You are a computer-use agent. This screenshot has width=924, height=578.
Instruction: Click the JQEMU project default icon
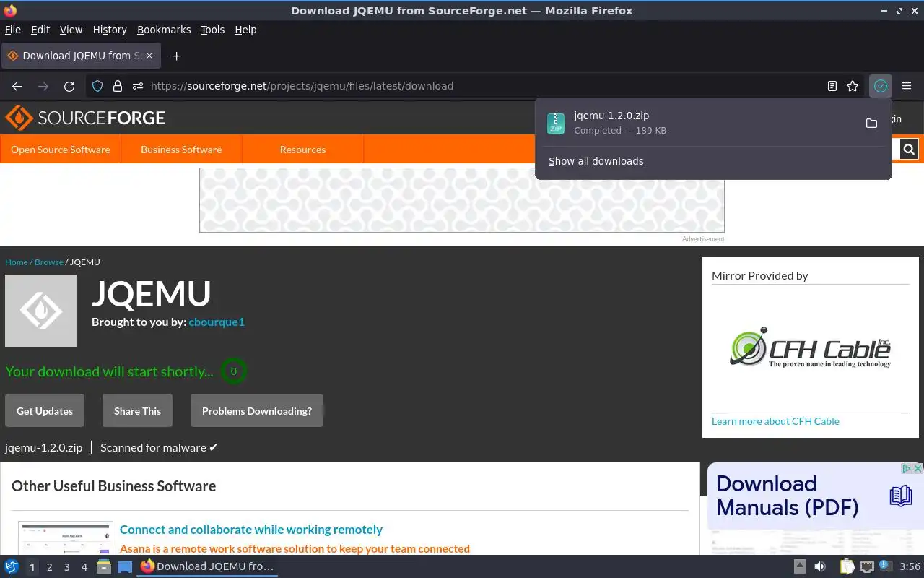point(41,311)
